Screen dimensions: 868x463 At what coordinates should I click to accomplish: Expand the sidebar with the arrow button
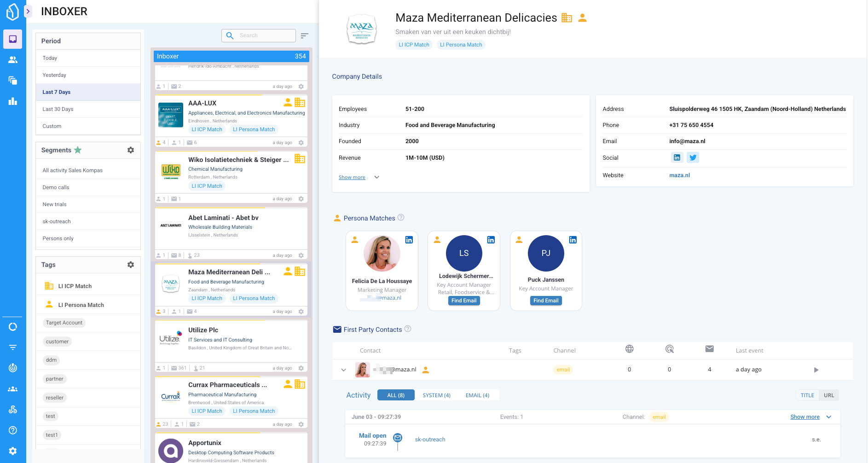tap(28, 12)
